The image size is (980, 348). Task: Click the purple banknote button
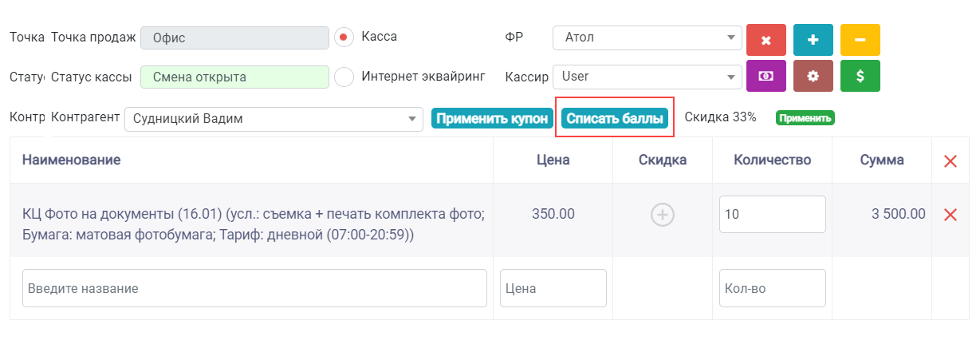tap(766, 76)
